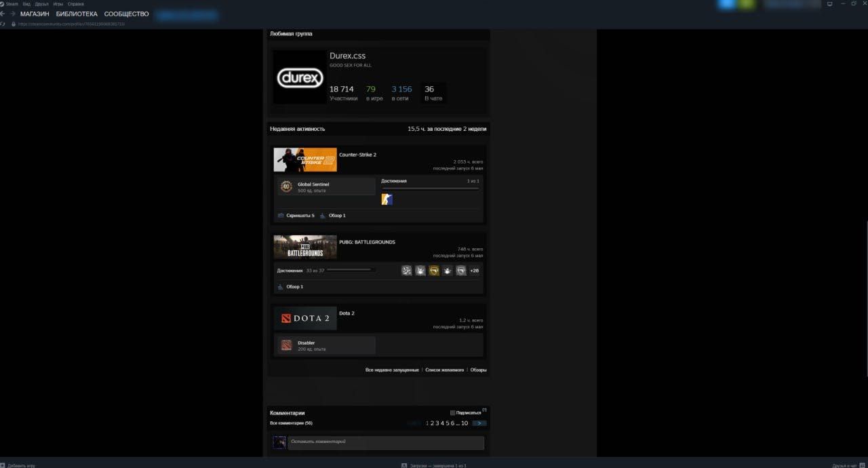Image resolution: width=868 pixels, height=468 pixels.
Task: Click the help [?] mark beside Подписаться
Action: [484, 410]
